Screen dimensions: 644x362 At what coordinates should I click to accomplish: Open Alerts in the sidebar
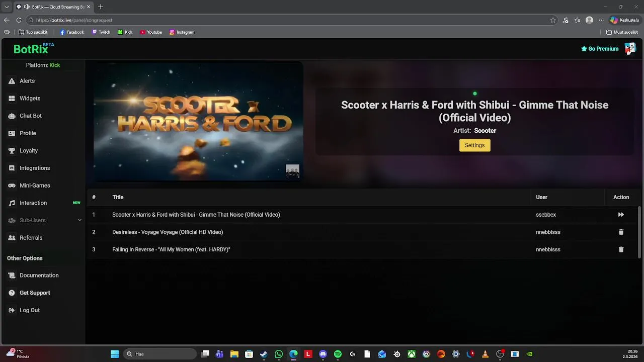(27, 81)
